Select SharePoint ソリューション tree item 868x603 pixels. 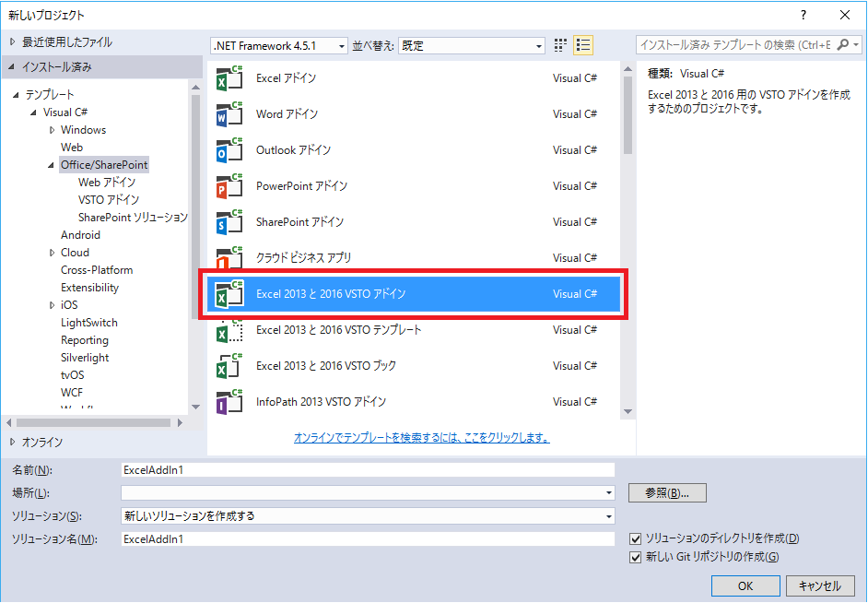[133, 218]
